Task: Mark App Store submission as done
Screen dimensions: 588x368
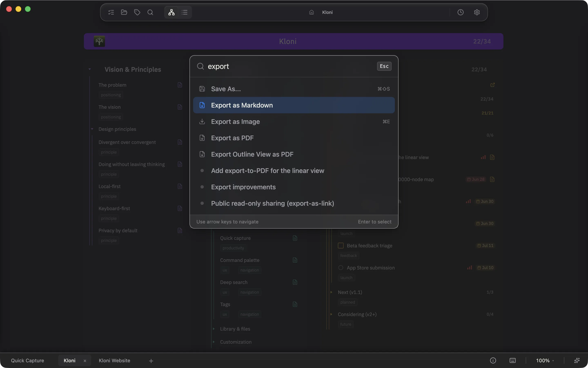Action: [341, 268]
